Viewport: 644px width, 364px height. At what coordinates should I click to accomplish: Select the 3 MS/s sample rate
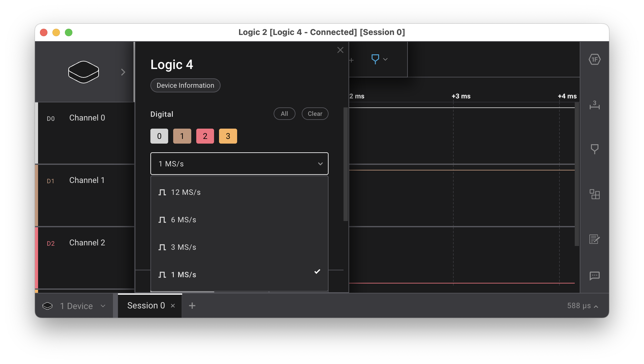point(239,247)
